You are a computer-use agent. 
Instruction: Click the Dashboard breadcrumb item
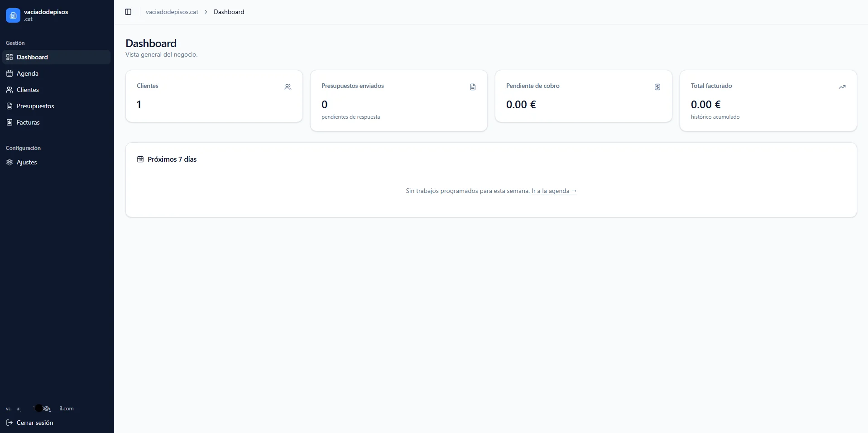(x=229, y=12)
